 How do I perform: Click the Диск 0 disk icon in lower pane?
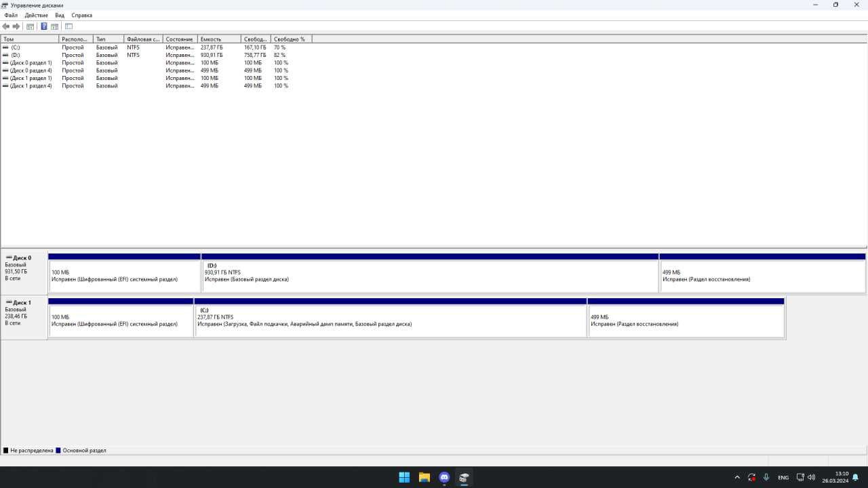tap(9, 258)
